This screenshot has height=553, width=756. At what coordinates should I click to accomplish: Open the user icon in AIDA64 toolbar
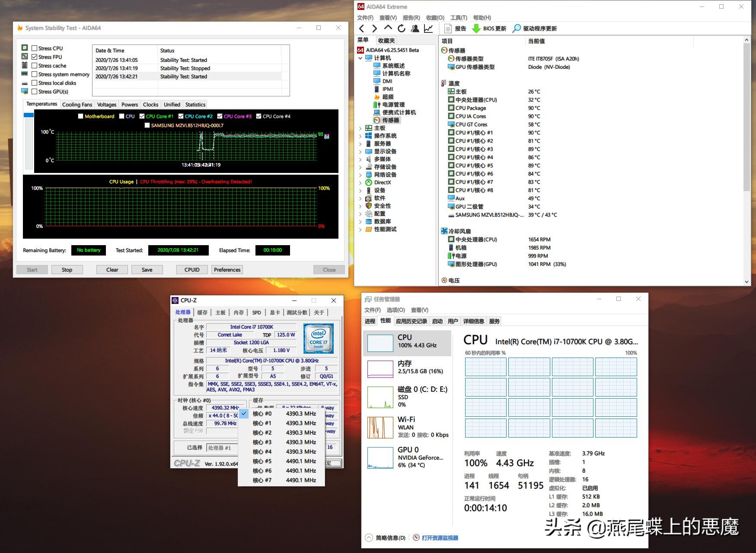pyautogui.click(x=415, y=29)
